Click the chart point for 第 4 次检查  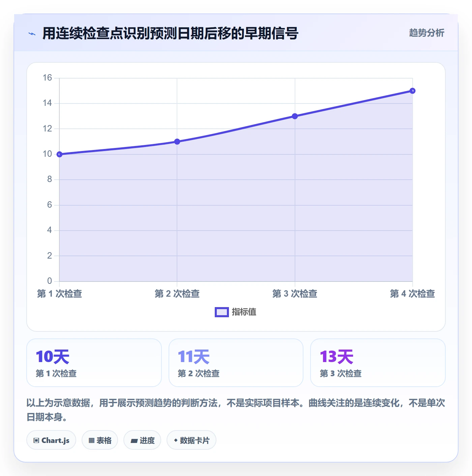point(412,91)
